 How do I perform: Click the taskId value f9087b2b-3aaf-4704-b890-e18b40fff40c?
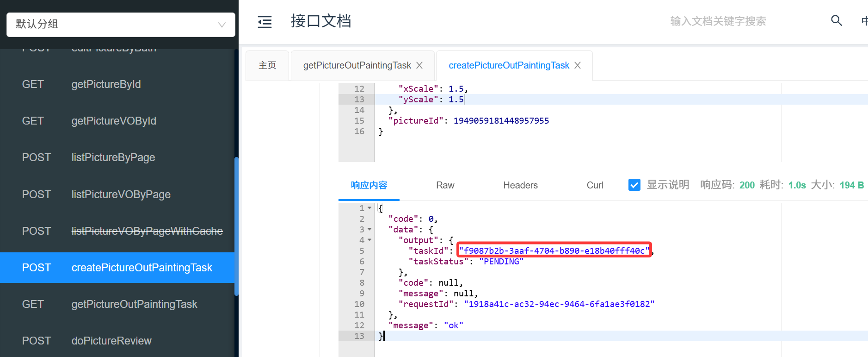pos(554,251)
